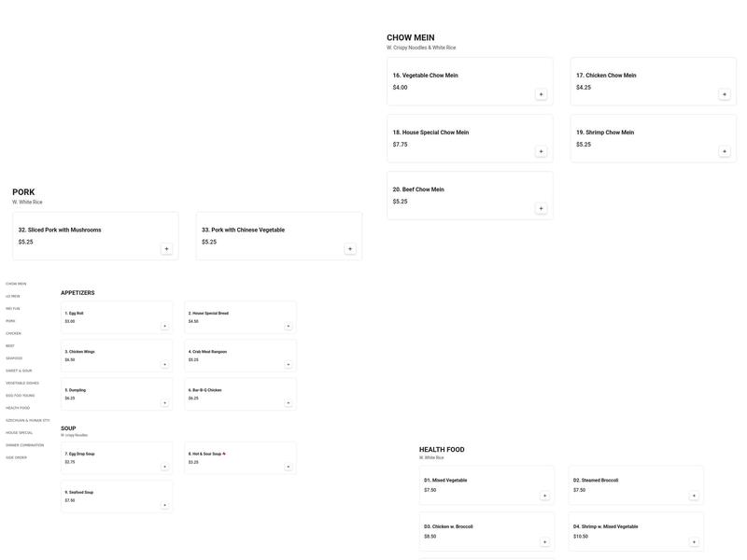Go to Sweet & Sour sidebar category

pyautogui.click(x=19, y=371)
